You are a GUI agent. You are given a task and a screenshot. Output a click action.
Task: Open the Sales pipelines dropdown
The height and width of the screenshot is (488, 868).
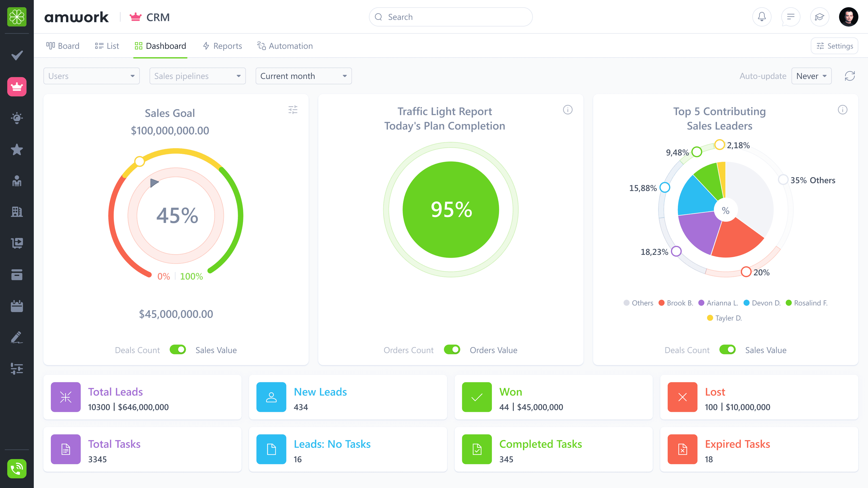pos(198,76)
